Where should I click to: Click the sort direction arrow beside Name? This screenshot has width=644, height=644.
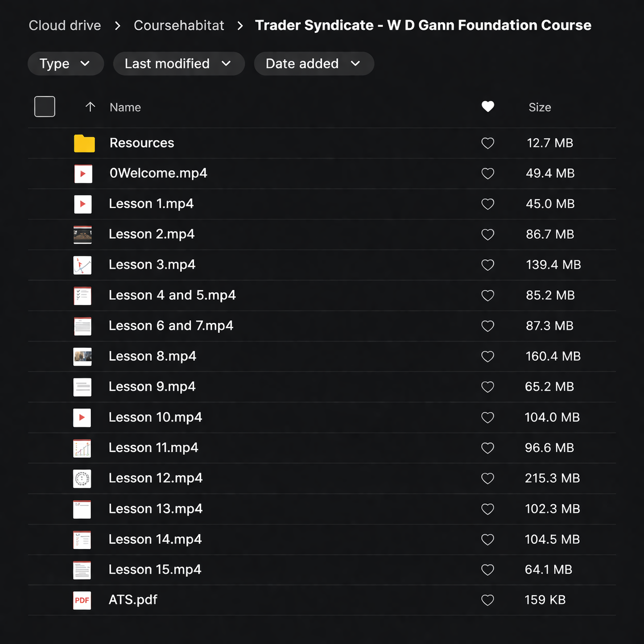[x=90, y=107]
